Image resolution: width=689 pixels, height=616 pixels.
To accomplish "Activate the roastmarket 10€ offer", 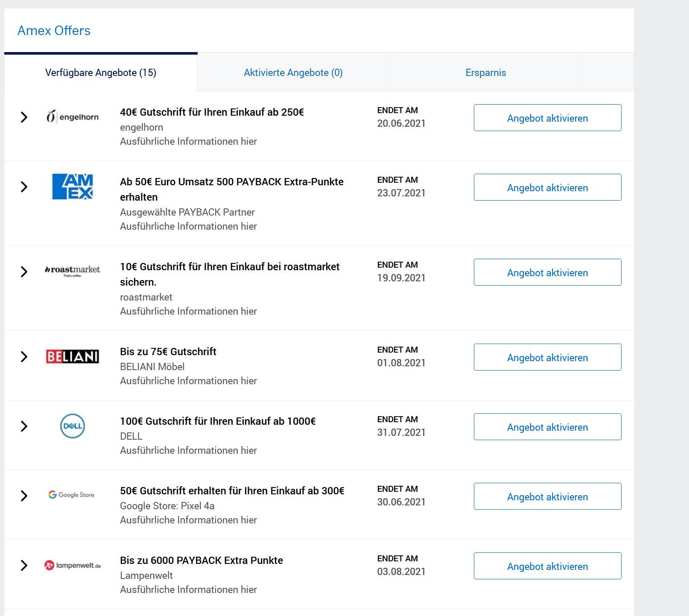I will click(547, 272).
